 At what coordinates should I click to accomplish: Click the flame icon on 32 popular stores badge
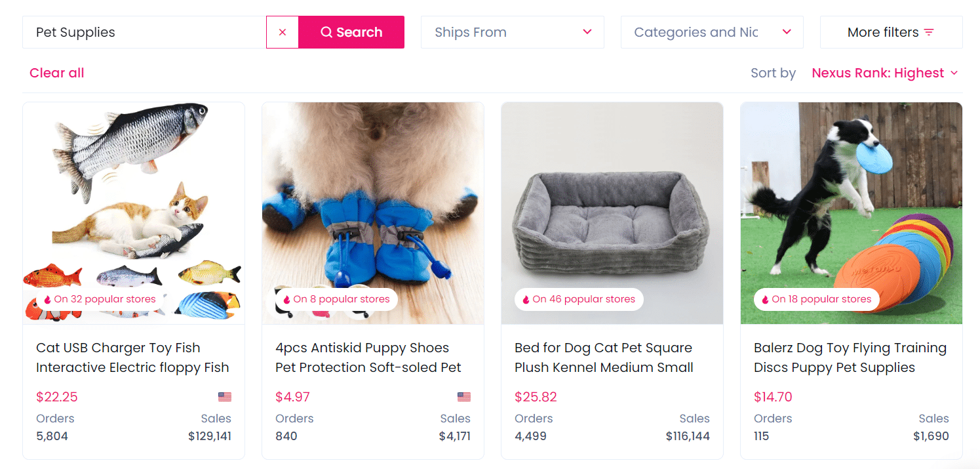(47, 300)
